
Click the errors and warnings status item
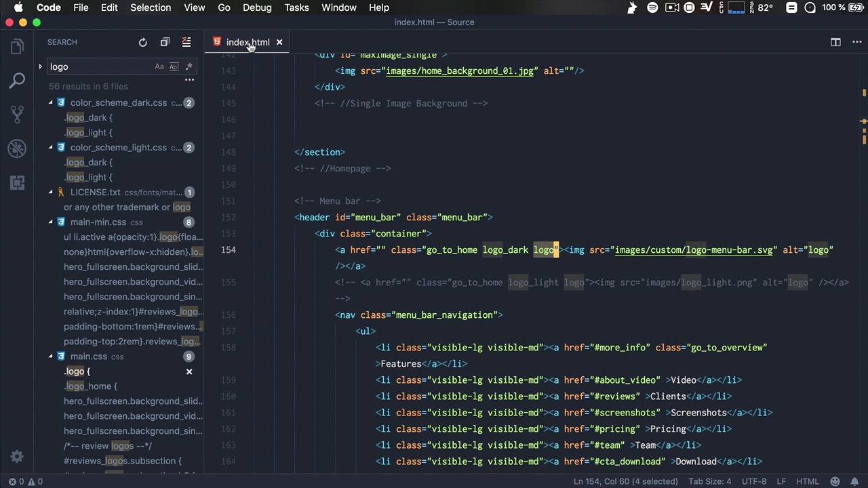(x=26, y=481)
